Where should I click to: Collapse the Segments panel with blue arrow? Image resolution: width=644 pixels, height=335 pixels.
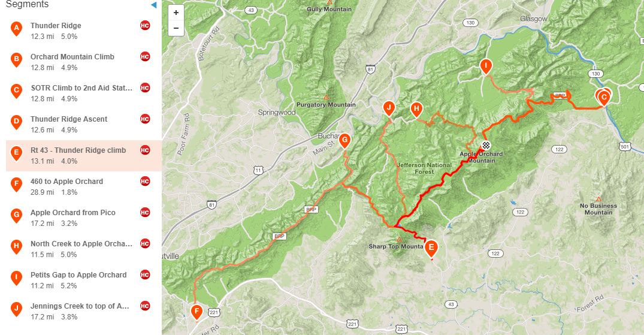point(153,5)
